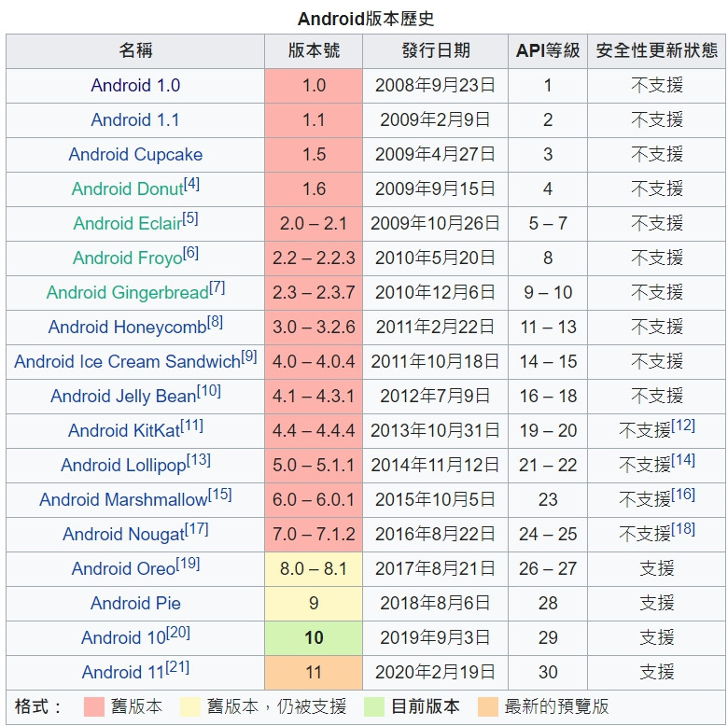Image resolution: width=728 pixels, height=726 pixels.
Task: Select the version cell 4.4 – 4.4.4
Action: tap(314, 431)
